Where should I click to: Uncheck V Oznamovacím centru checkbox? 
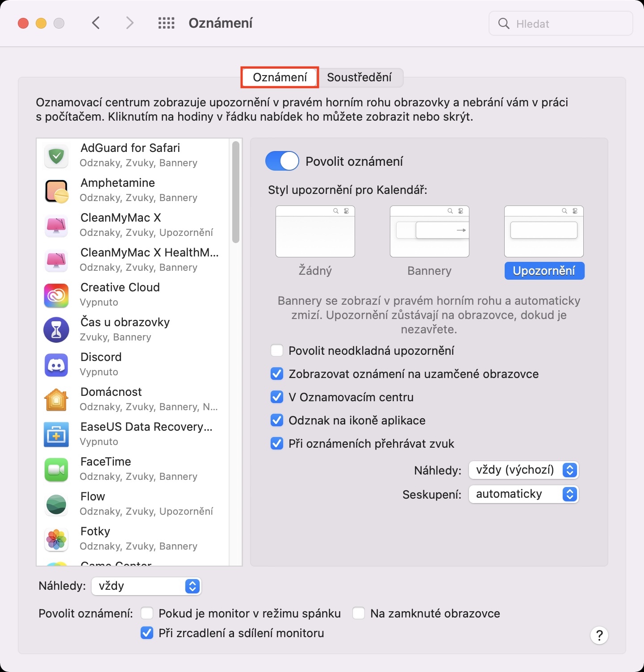coord(277,397)
